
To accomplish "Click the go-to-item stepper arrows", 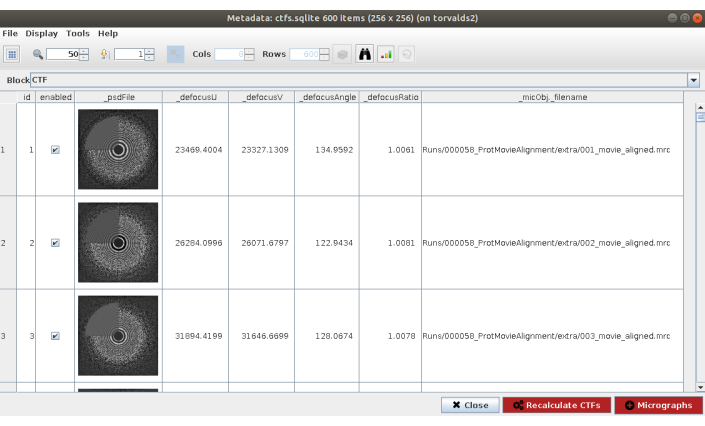I will [x=150, y=54].
